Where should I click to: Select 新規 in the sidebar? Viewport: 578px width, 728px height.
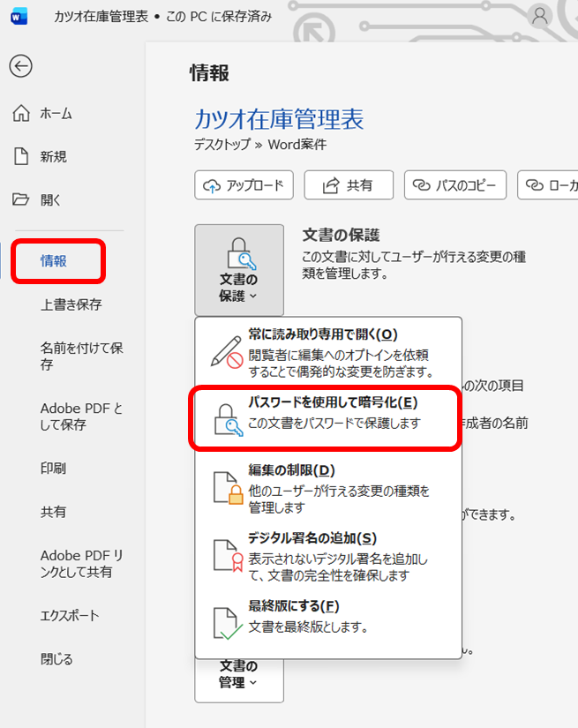[x=53, y=157]
